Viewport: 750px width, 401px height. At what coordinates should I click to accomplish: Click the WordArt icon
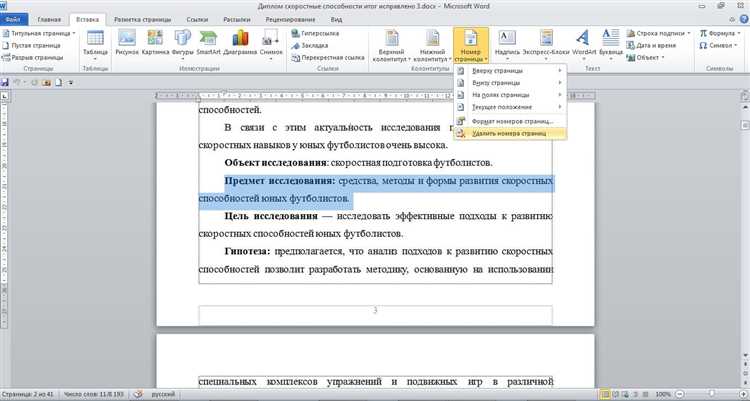tap(584, 43)
